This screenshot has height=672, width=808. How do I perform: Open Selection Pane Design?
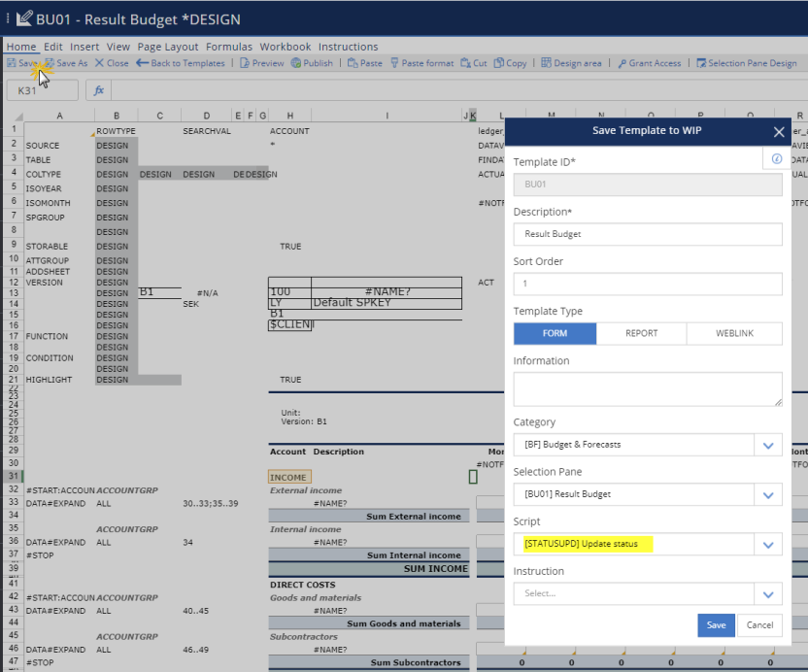point(746,63)
